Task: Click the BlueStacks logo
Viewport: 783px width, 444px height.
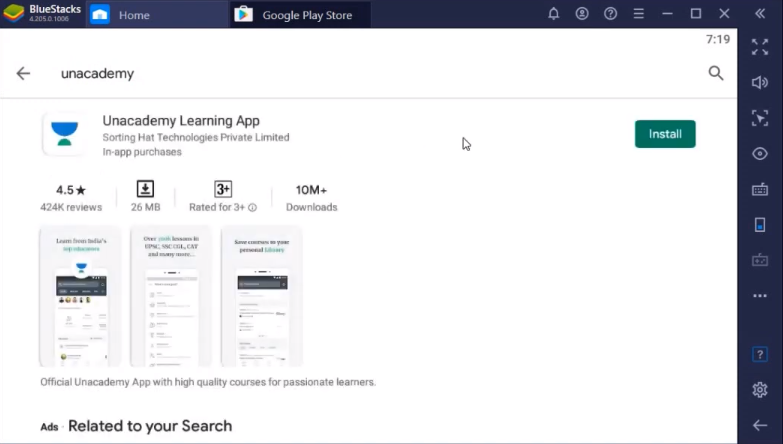Action: [13, 13]
